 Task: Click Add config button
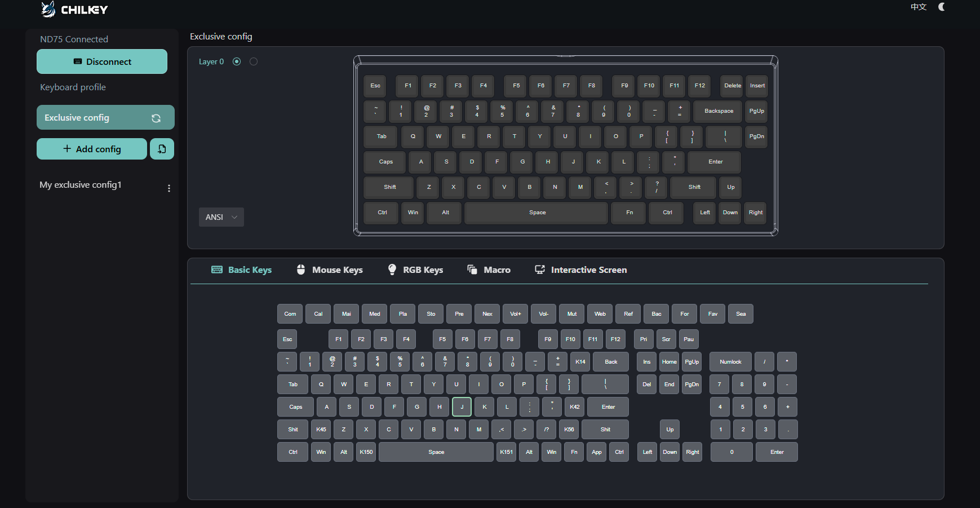[92, 149]
